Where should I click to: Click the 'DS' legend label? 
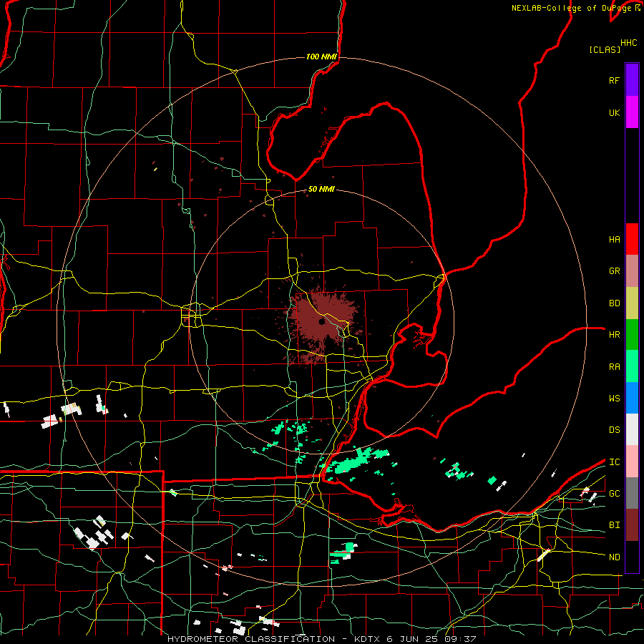[x=615, y=430]
